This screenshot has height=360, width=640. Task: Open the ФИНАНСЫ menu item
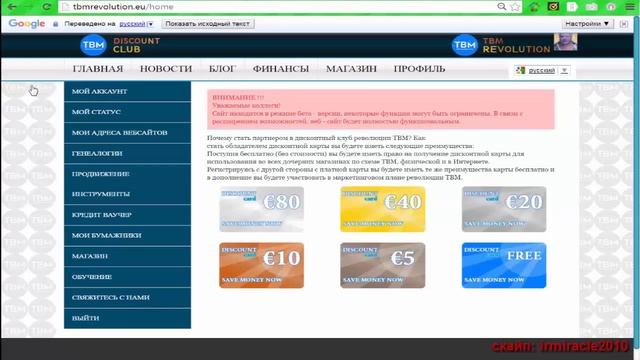(281, 69)
